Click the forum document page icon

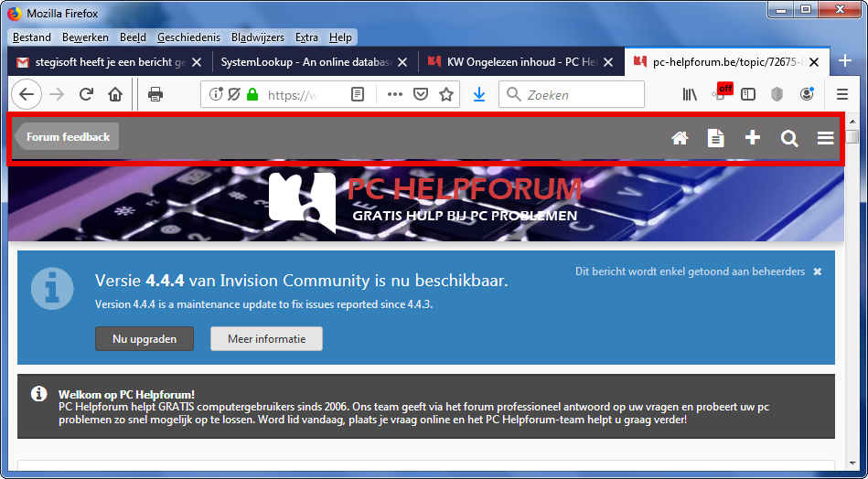coord(716,138)
